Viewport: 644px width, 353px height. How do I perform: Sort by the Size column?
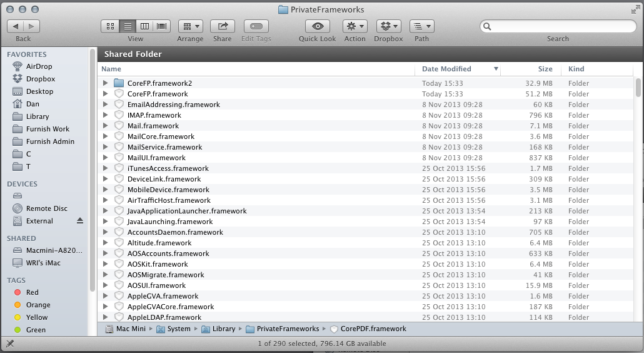532,69
